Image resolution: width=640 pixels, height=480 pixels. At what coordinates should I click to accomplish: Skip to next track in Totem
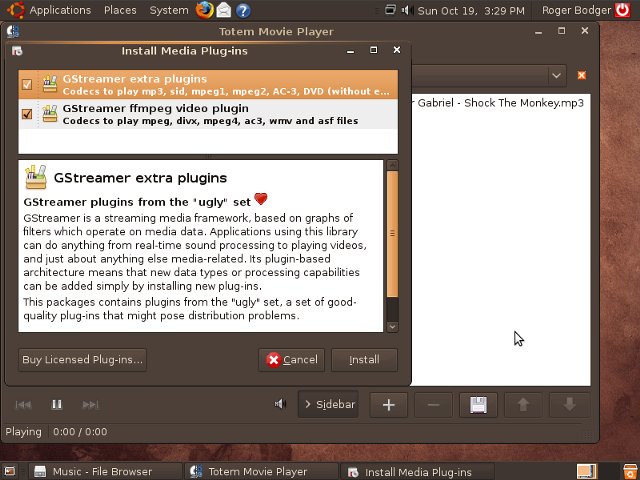90,404
